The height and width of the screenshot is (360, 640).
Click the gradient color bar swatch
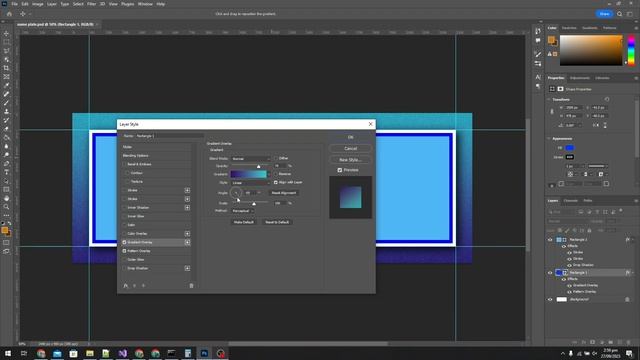[248, 174]
